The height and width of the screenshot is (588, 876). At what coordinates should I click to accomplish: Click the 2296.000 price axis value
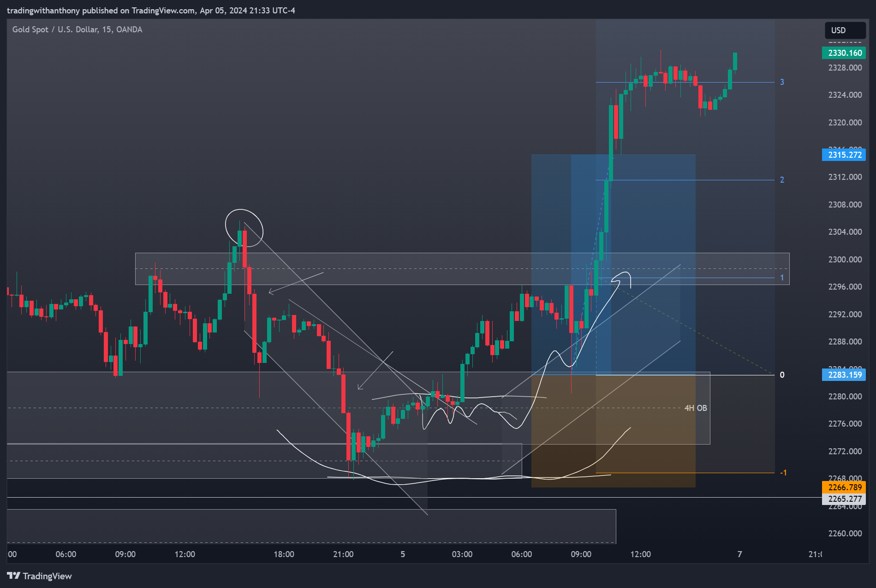point(845,287)
